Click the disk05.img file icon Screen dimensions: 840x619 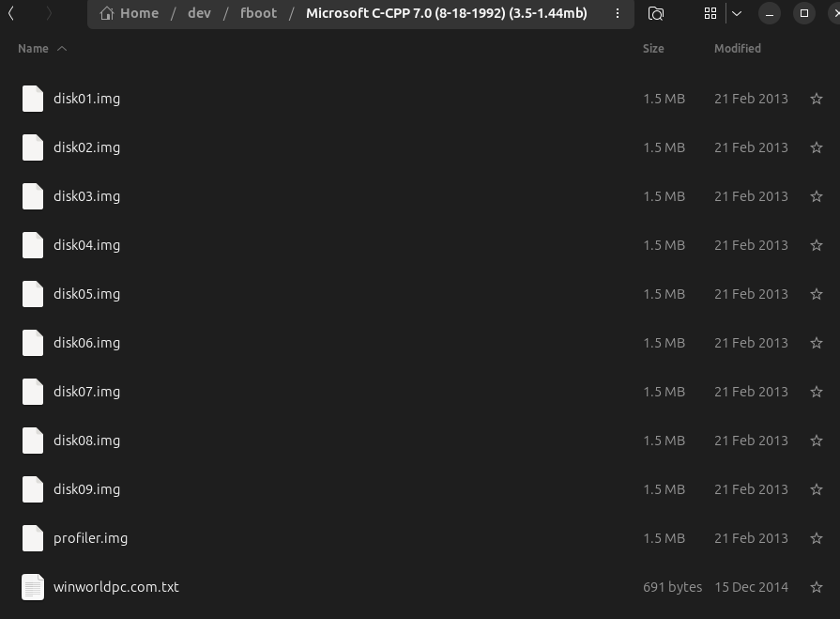pos(33,294)
